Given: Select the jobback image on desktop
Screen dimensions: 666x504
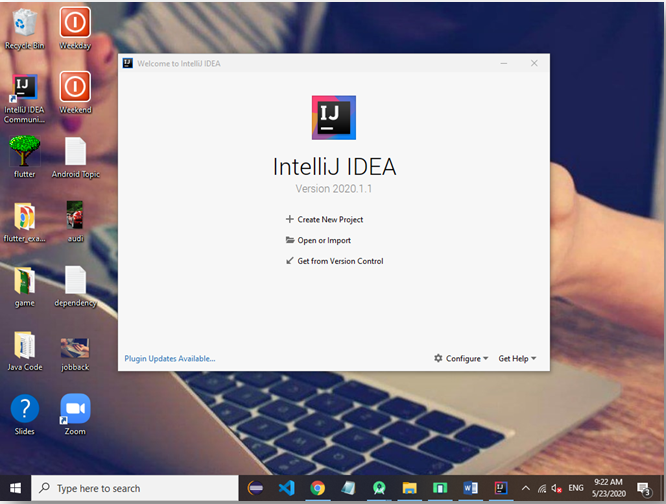Looking at the screenshot, I should coord(75,355).
